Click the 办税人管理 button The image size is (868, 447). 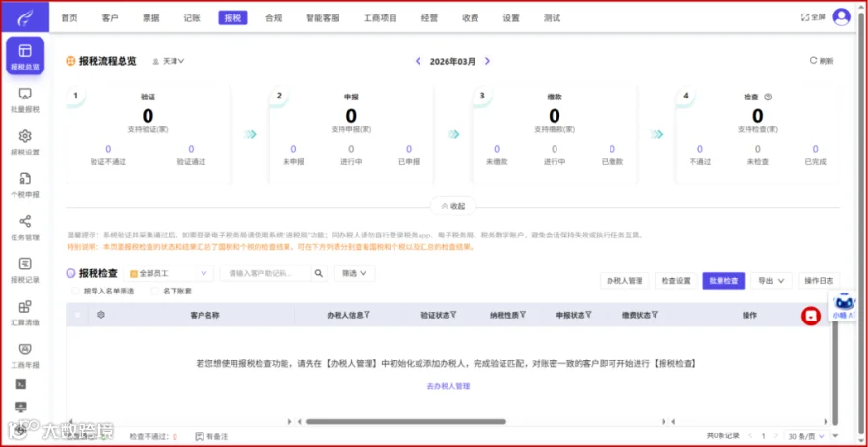click(x=624, y=281)
